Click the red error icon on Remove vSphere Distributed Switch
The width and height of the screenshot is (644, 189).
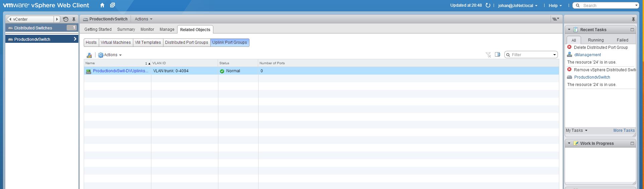(569, 70)
